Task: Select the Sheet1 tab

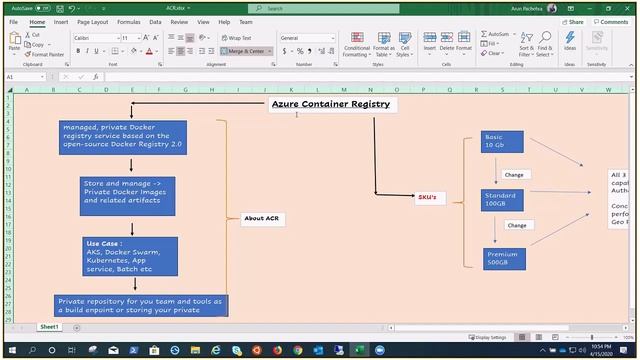Action: (x=49, y=327)
